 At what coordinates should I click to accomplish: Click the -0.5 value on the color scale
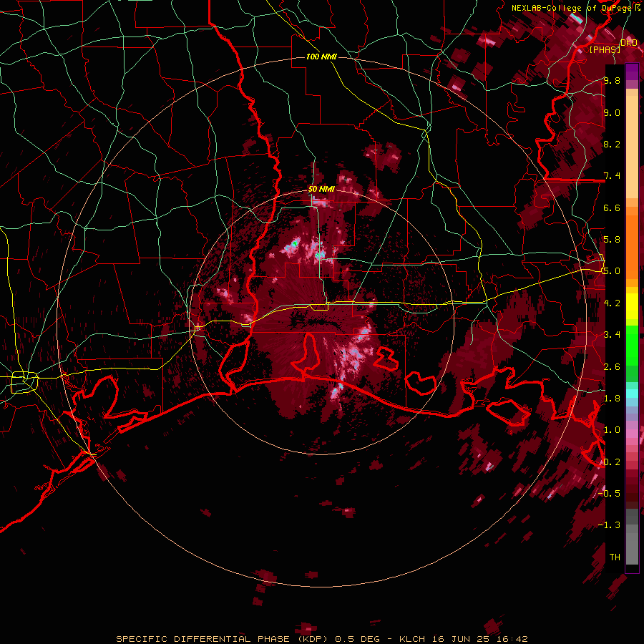[610, 493]
